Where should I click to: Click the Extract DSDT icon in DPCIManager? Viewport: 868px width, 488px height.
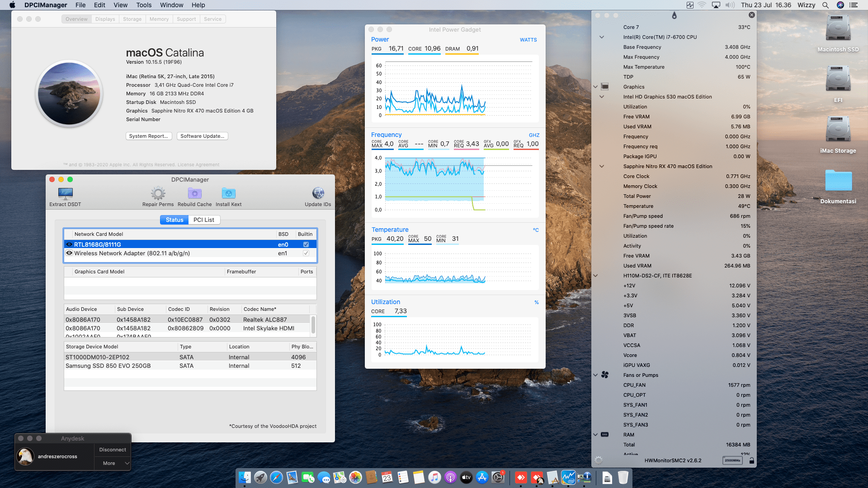(x=65, y=193)
